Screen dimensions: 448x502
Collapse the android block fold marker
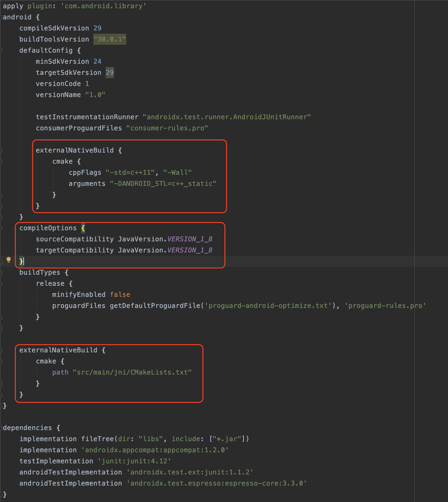point(1,17)
